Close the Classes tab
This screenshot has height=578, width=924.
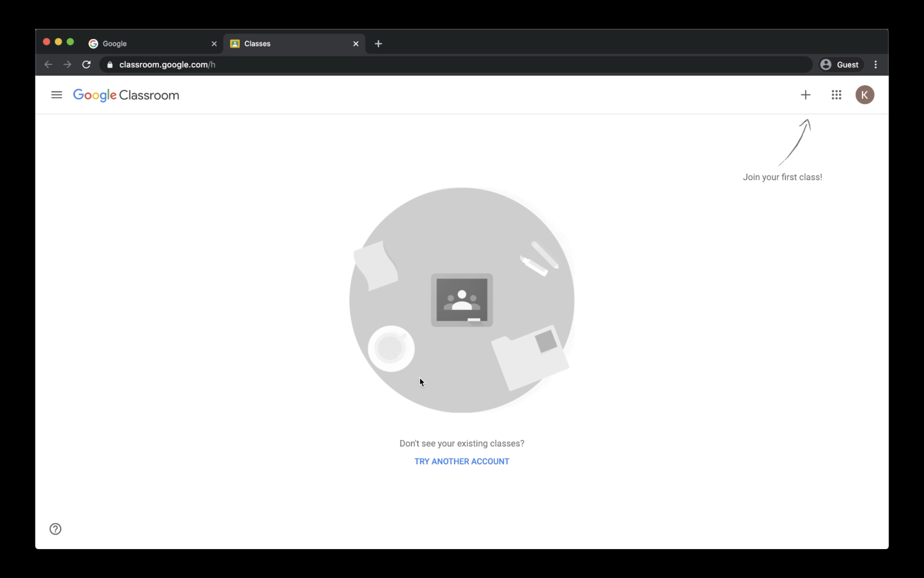tap(356, 44)
